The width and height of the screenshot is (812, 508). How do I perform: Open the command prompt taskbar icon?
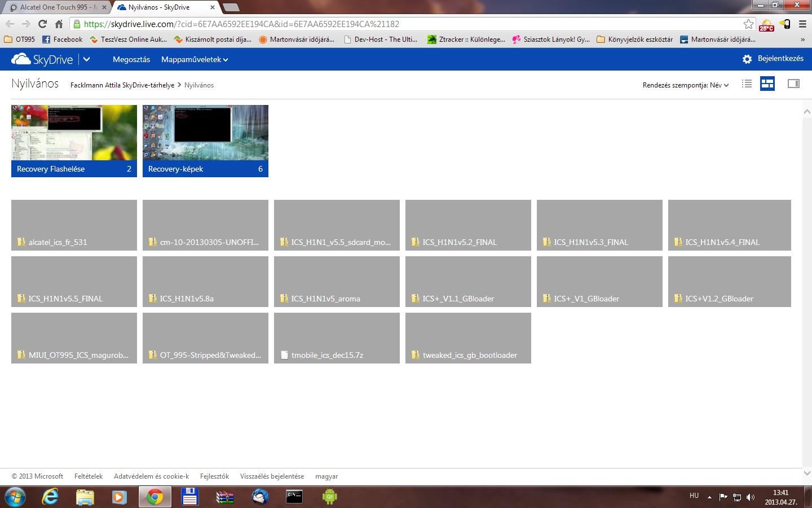pos(295,497)
